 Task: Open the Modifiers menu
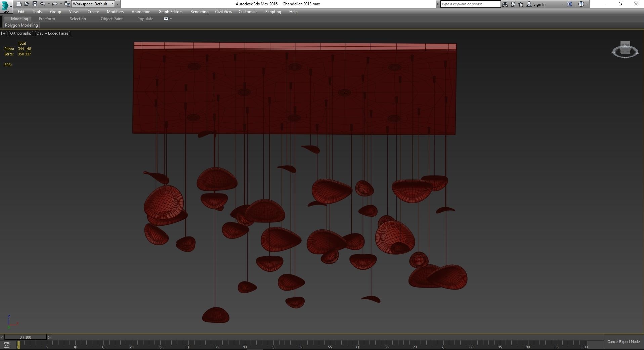pos(115,12)
